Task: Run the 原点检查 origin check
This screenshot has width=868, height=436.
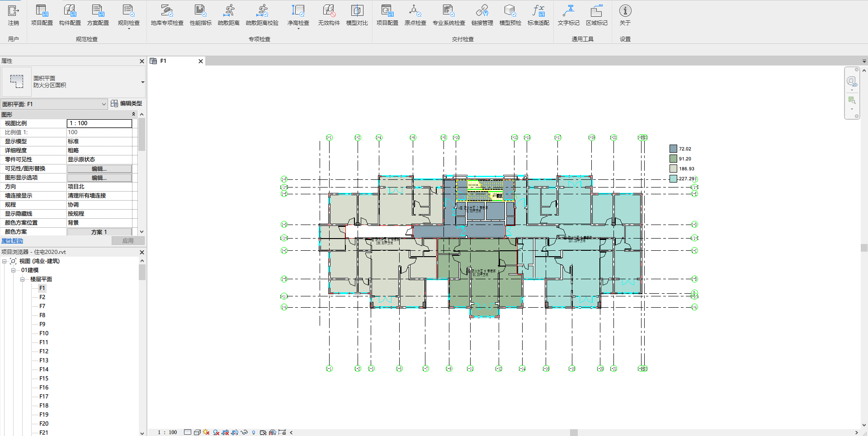Action: point(415,15)
